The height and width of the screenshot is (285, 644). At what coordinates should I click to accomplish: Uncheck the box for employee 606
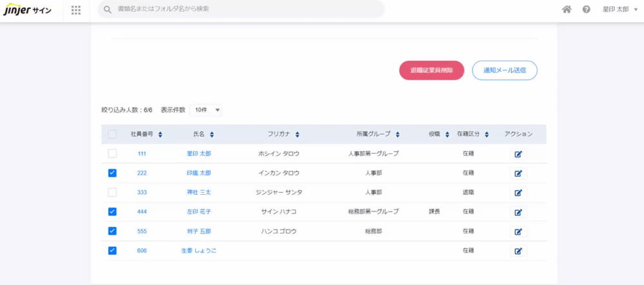[112, 250]
